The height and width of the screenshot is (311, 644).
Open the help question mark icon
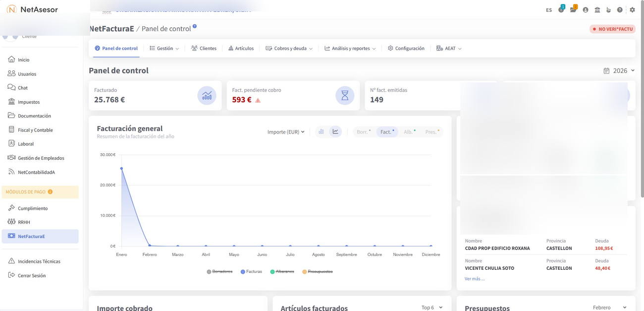pyautogui.click(x=620, y=10)
